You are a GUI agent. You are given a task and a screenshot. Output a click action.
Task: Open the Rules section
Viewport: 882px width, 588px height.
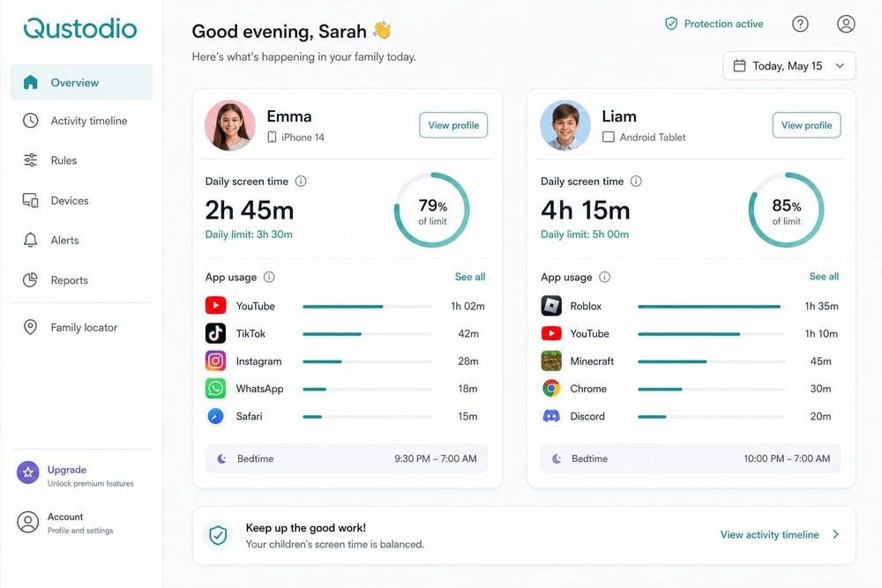(81, 160)
